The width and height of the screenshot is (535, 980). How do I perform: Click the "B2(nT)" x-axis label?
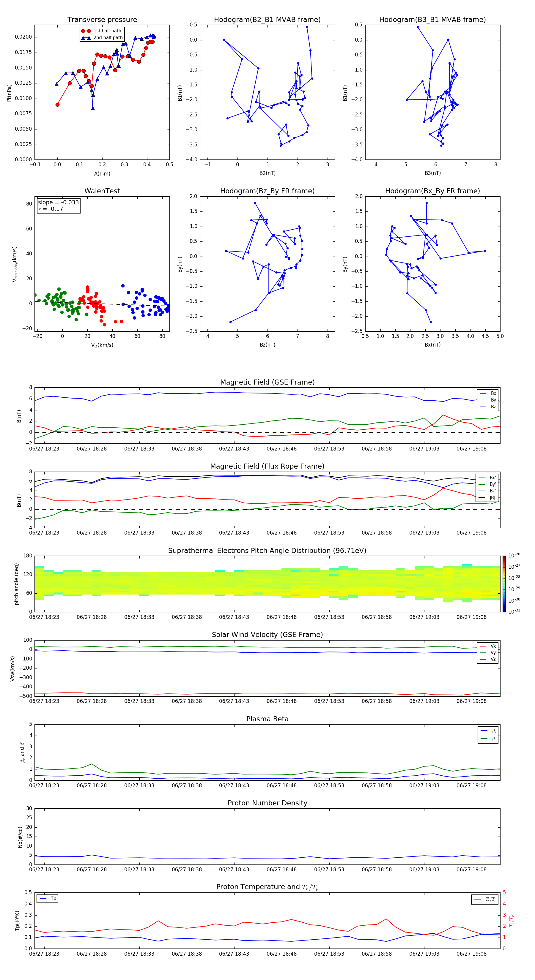267,173
